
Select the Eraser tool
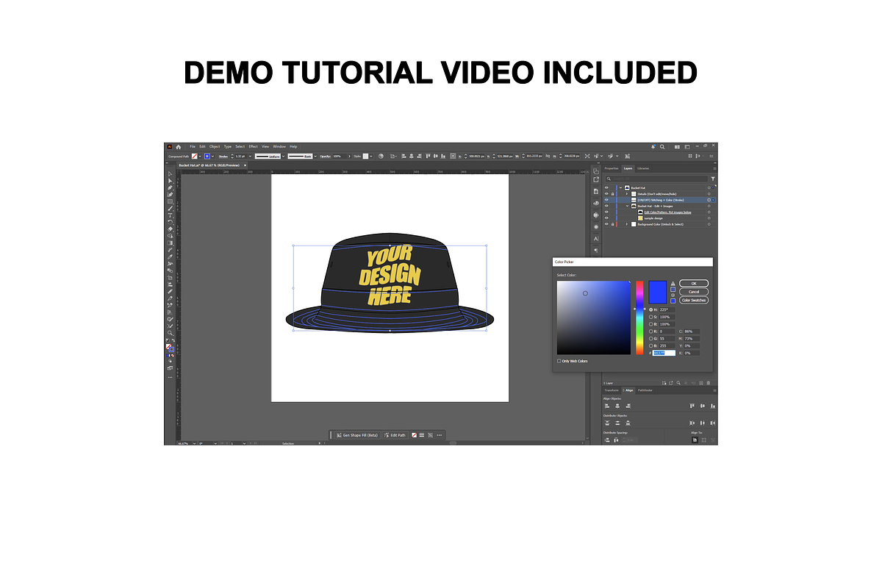click(170, 229)
